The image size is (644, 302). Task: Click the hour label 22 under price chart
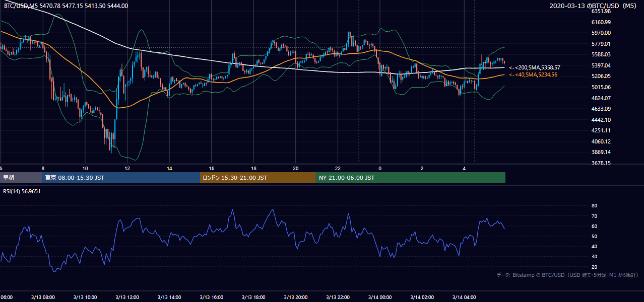click(x=338, y=168)
